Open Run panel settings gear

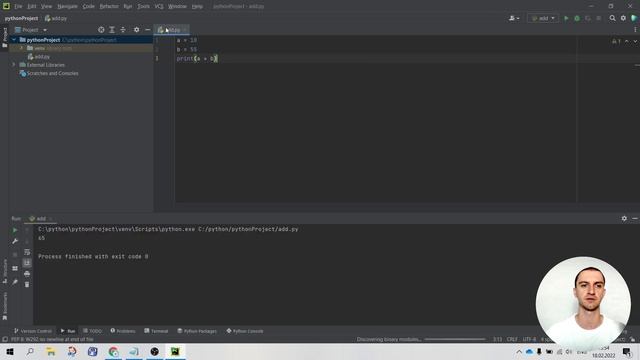point(624,219)
